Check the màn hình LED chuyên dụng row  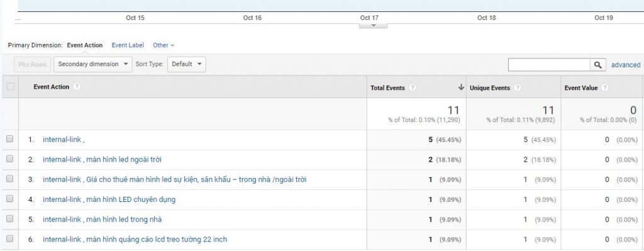click(x=10, y=199)
